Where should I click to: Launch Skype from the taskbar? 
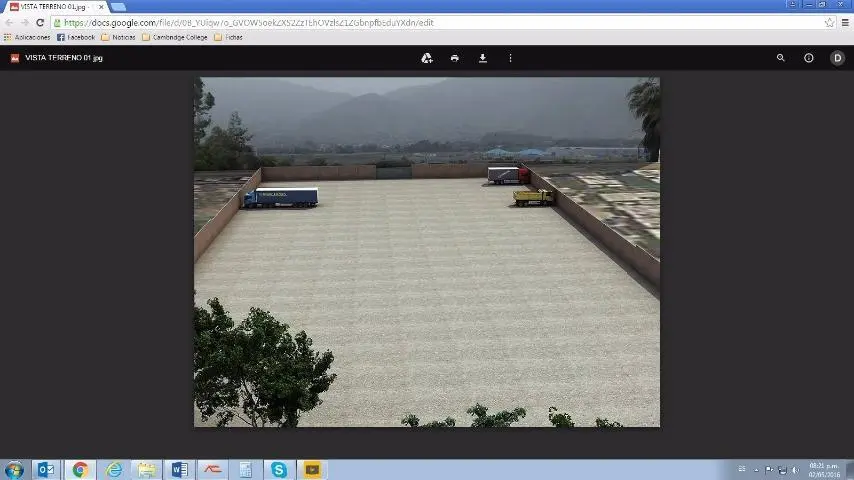[279, 469]
